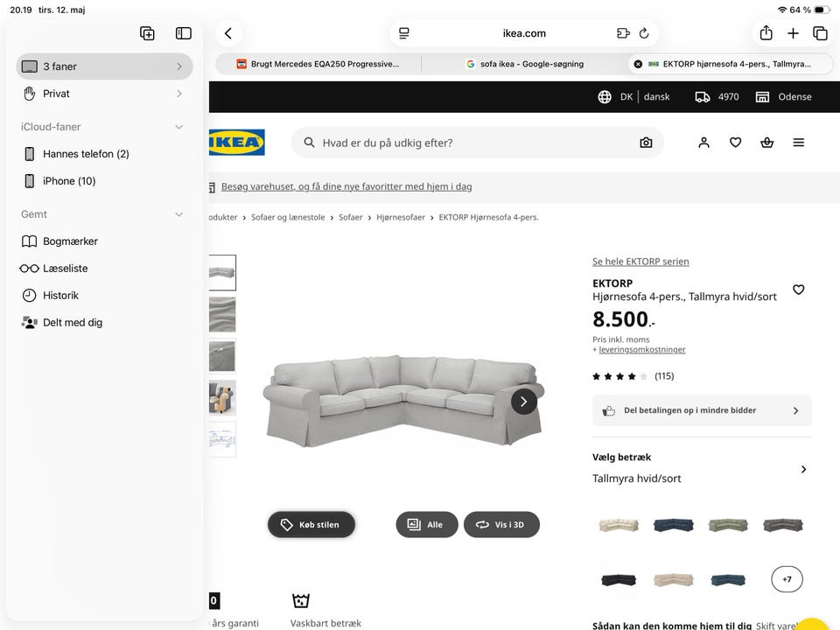Open Besøg varehuset link

pyautogui.click(x=346, y=186)
